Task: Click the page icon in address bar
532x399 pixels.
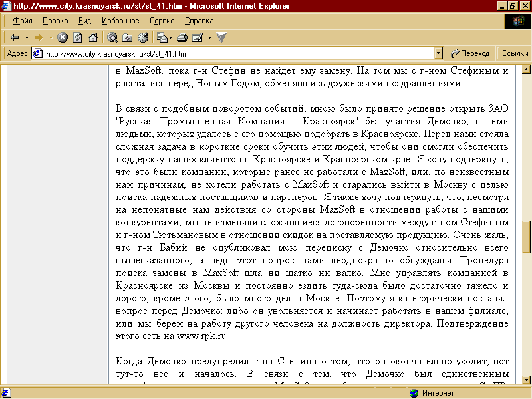Action: point(37,53)
